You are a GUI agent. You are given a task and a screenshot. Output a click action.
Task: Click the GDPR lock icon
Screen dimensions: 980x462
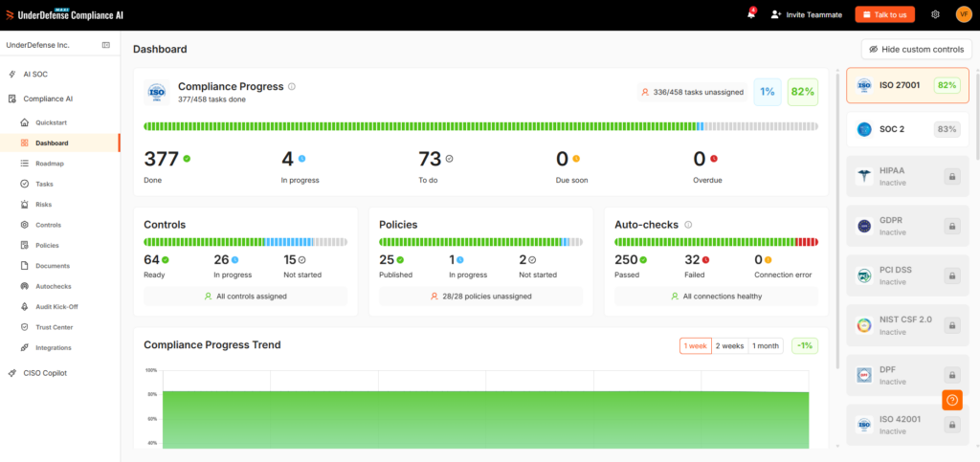coord(952,226)
